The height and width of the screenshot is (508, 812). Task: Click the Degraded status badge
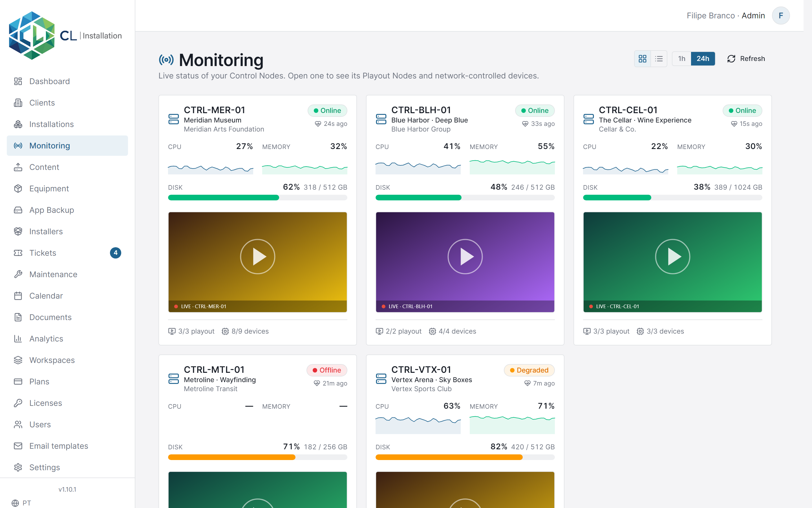click(x=529, y=370)
